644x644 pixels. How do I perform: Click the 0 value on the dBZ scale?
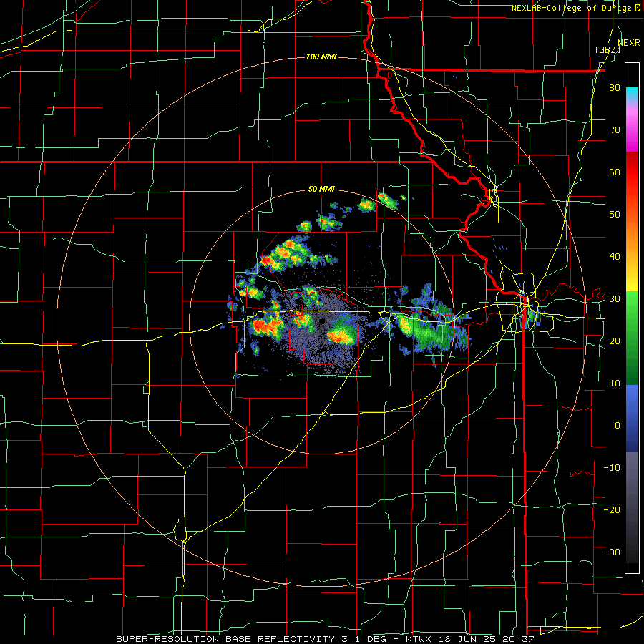tap(618, 426)
